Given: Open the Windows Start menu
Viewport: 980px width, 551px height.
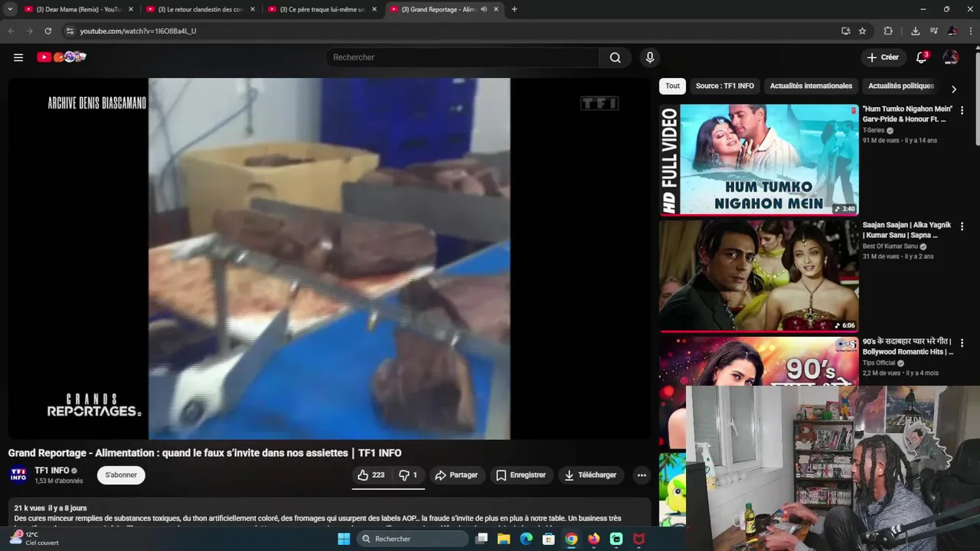Looking at the screenshot, I should coord(344,539).
